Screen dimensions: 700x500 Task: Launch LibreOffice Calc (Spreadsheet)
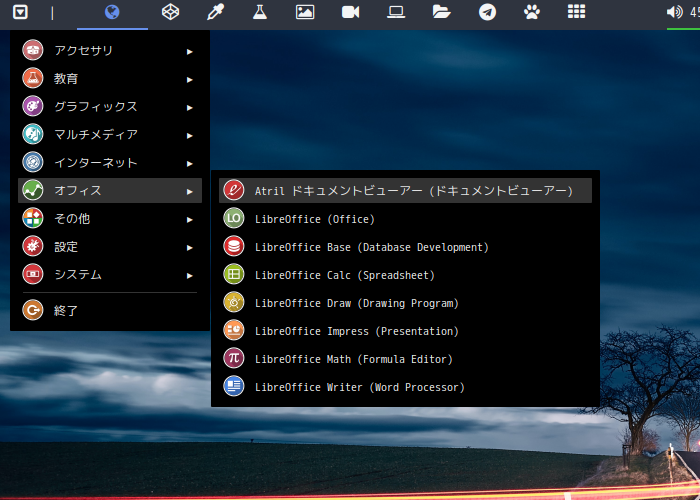pyautogui.click(x=405, y=274)
